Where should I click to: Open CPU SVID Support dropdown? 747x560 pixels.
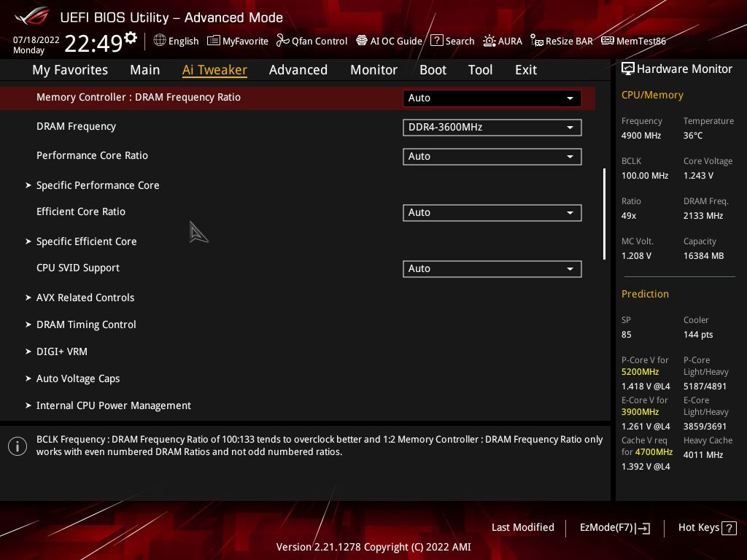(492, 269)
